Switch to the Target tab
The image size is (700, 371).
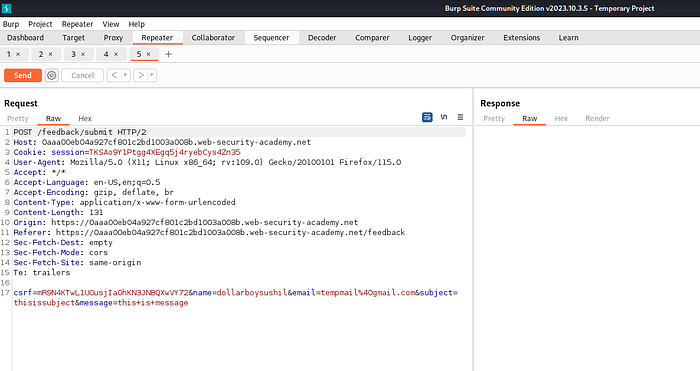pos(73,38)
